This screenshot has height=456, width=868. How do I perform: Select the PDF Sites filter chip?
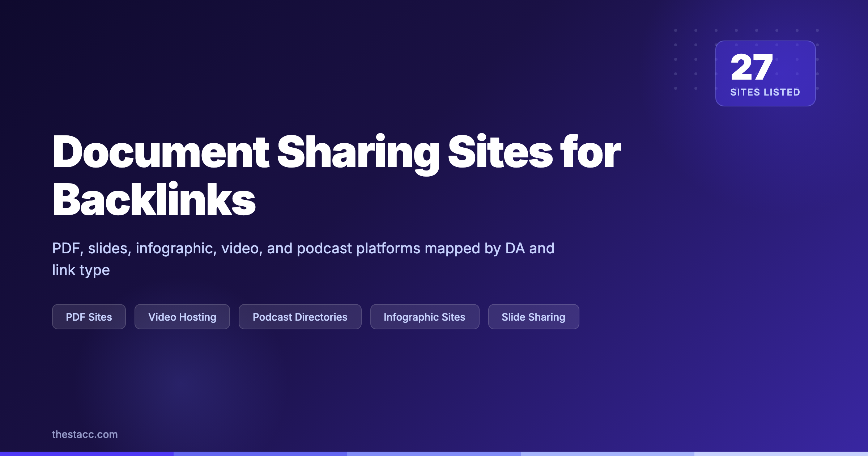click(x=89, y=317)
